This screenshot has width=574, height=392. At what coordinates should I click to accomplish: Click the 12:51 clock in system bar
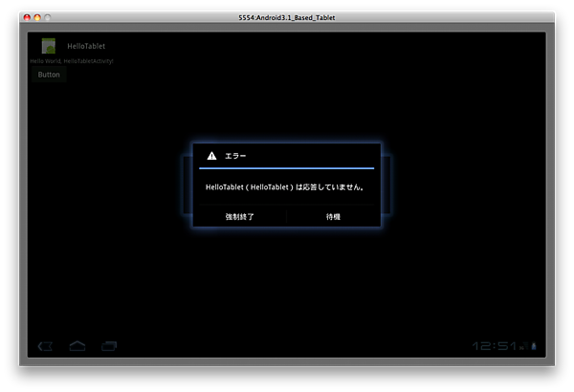pos(495,346)
